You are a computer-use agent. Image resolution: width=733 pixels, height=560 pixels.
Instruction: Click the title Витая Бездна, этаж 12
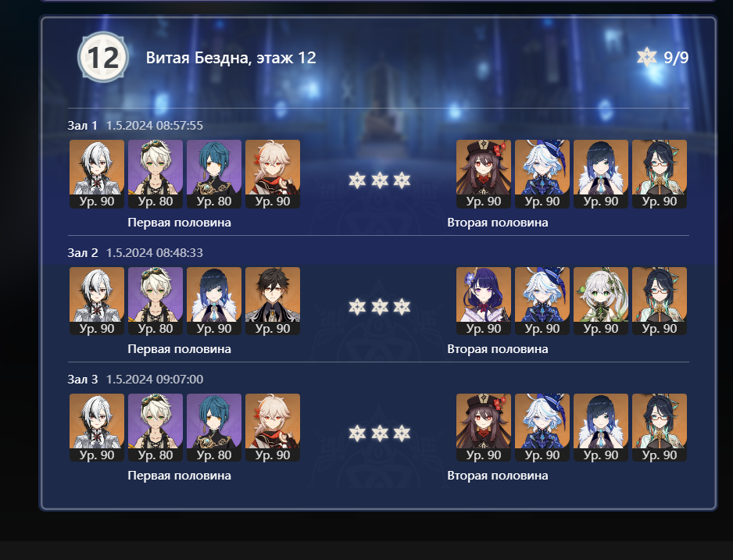[231, 58]
